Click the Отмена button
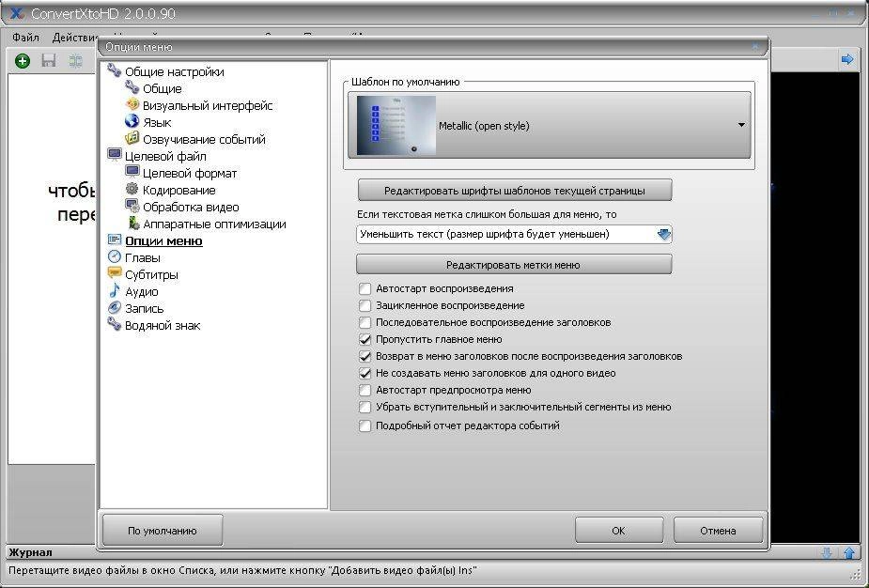 point(718,531)
